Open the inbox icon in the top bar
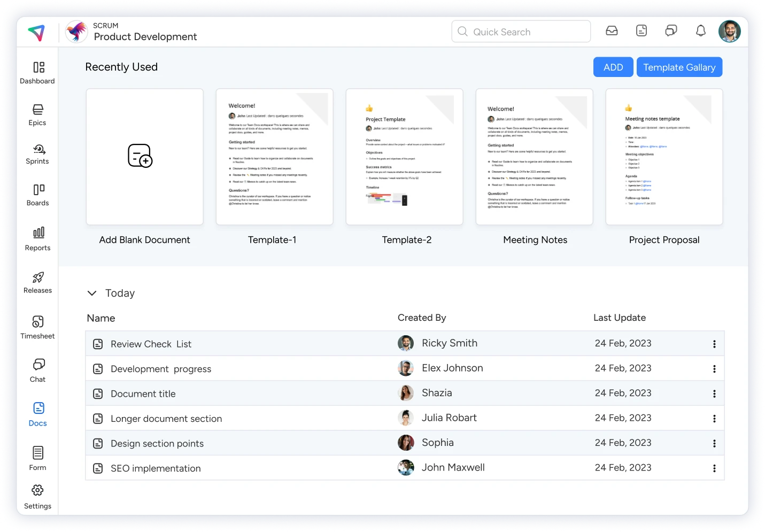This screenshot has height=532, width=765. 612,31
